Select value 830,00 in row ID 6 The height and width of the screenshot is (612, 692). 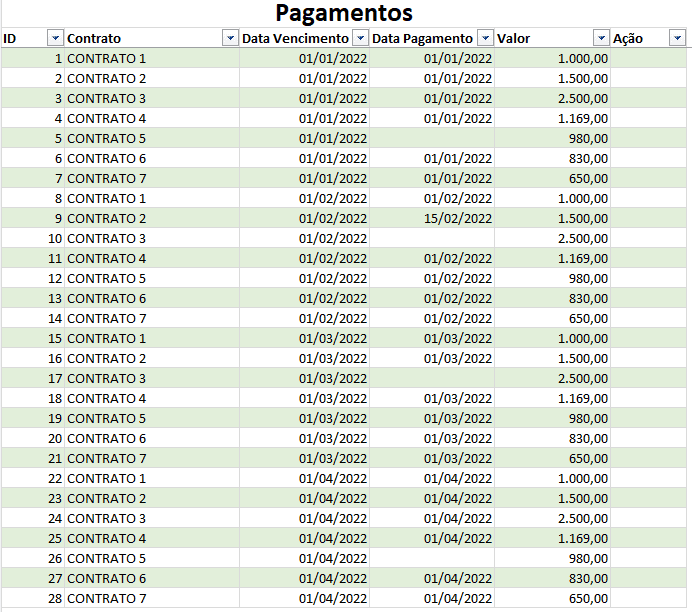click(x=553, y=158)
